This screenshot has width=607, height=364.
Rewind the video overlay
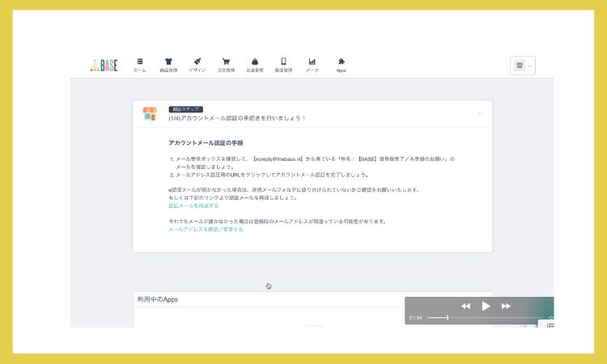pos(465,306)
